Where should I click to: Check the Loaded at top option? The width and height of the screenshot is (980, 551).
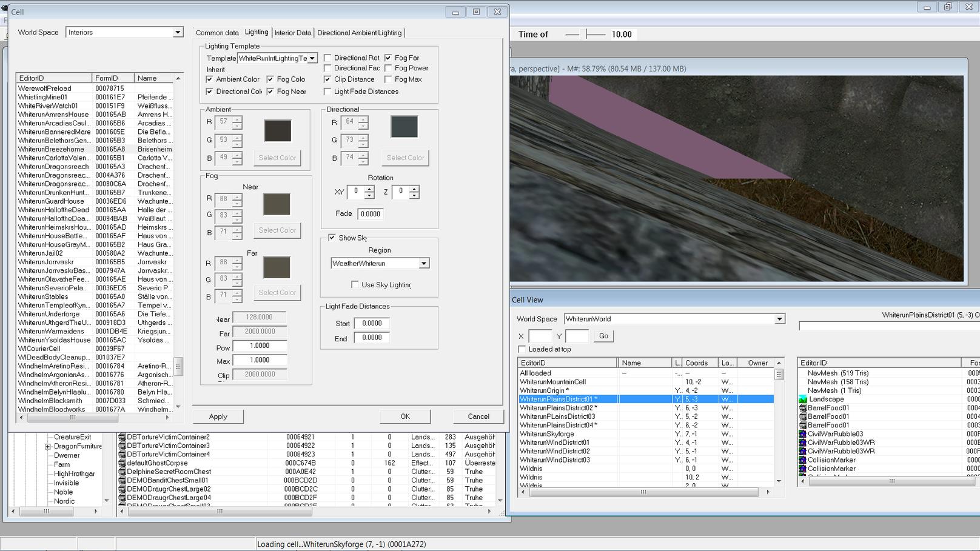[522, 349]
